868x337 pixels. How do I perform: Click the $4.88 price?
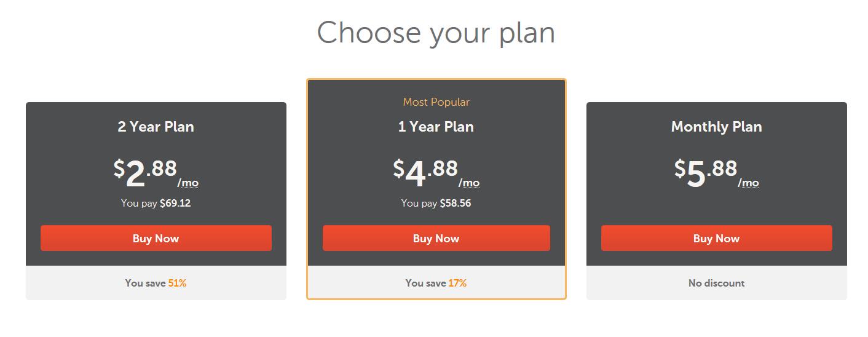tap(425, 173)
